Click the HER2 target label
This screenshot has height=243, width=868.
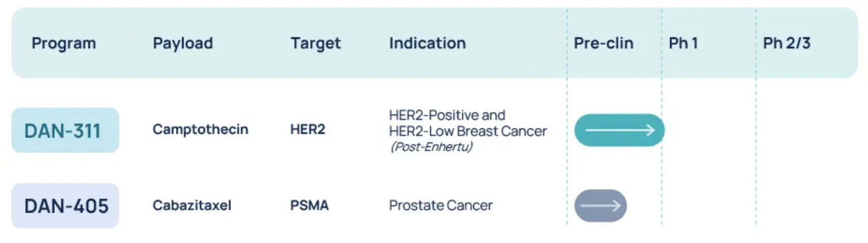tap(307, 129)
